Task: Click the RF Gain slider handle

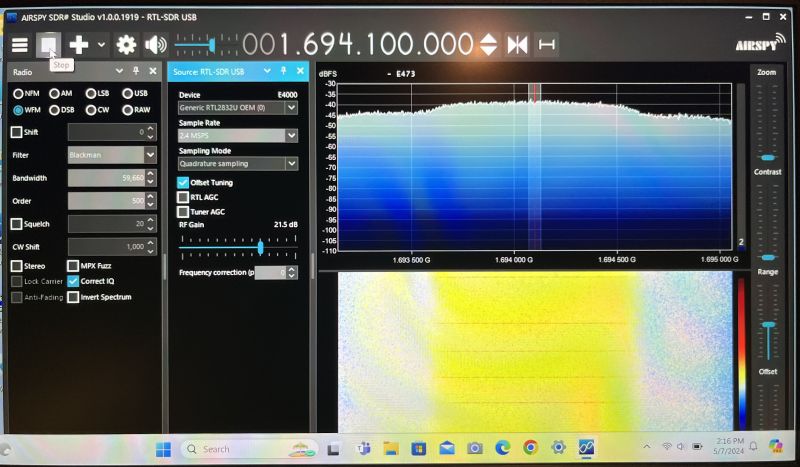Action: point(260,246)
